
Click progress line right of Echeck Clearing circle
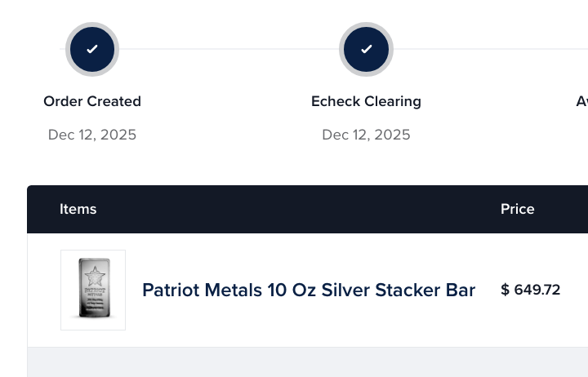(491, 49)
